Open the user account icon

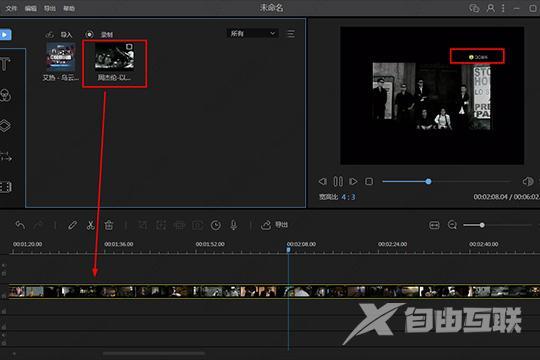[490, 8]
